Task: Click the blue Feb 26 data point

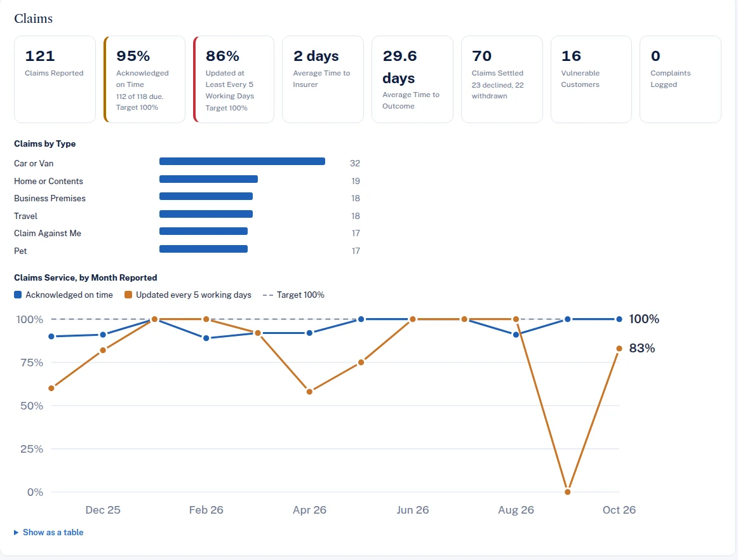Action: click(206, 338)
